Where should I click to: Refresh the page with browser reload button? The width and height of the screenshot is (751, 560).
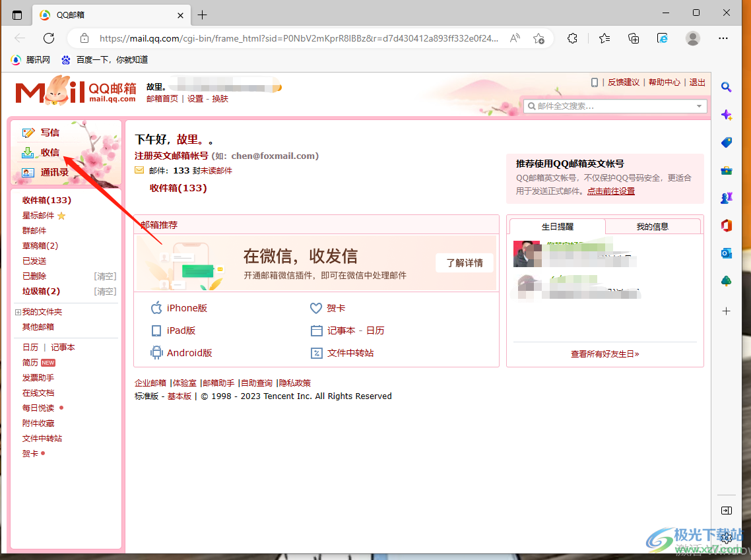pyautogui.click(x=49, y=38)
